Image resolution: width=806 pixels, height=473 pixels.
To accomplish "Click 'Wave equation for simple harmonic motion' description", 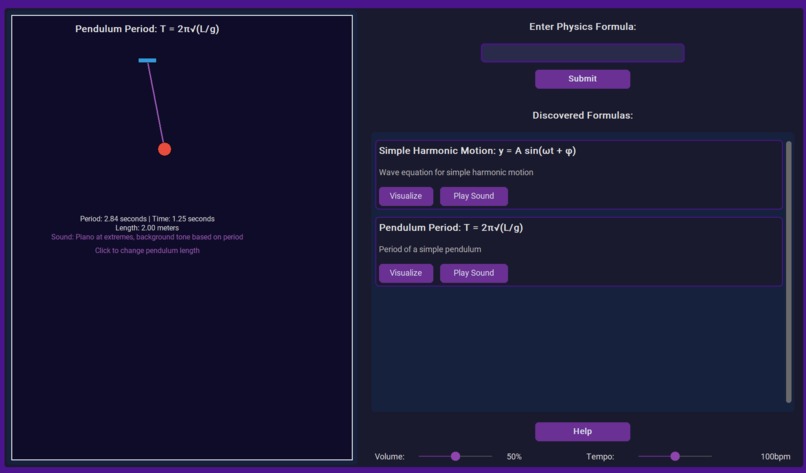I will pos(456,172).
